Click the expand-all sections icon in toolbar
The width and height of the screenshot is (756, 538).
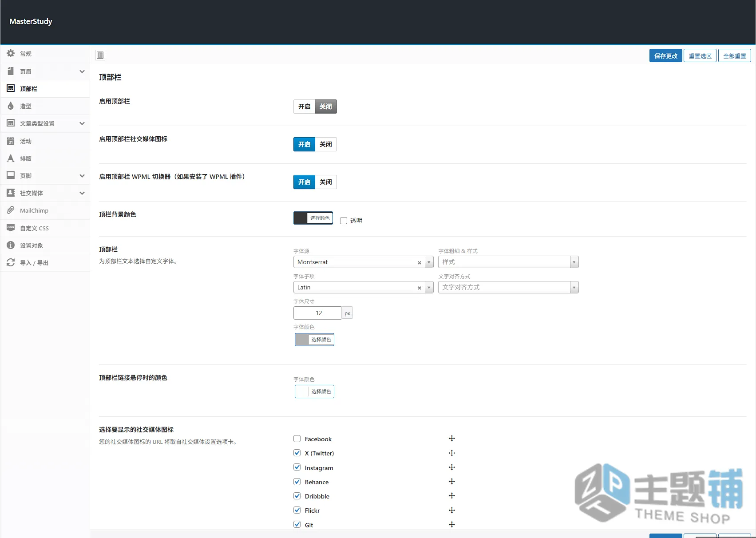tap(100, 55)
